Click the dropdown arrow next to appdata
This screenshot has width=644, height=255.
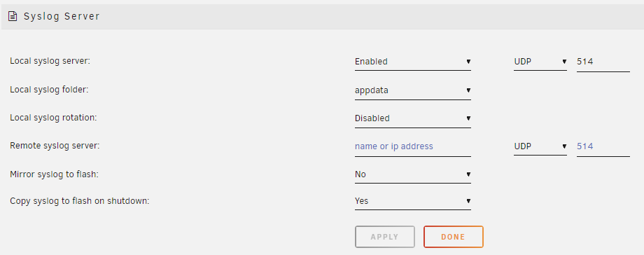pyautogui.click(x=468, y=90)
